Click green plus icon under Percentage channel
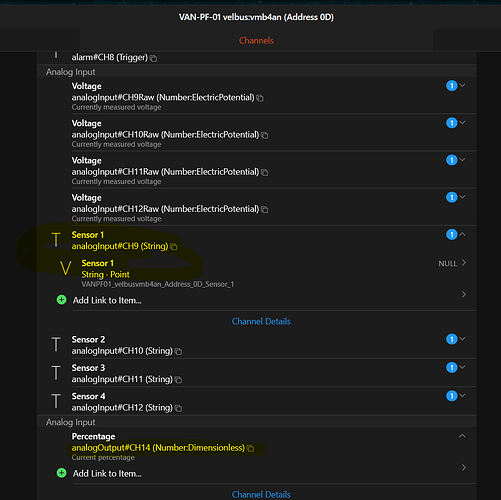The width and height of the screenshot is (501, 500). pyautogui.click(x=61, y=473)
